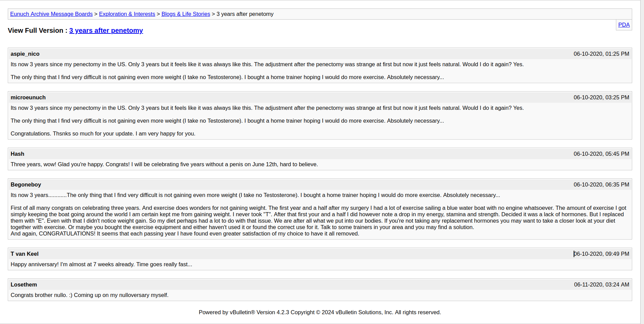Open full version link '3 years after penetomy'
This screenshot has height=324, width=644.
click(106, 30)
